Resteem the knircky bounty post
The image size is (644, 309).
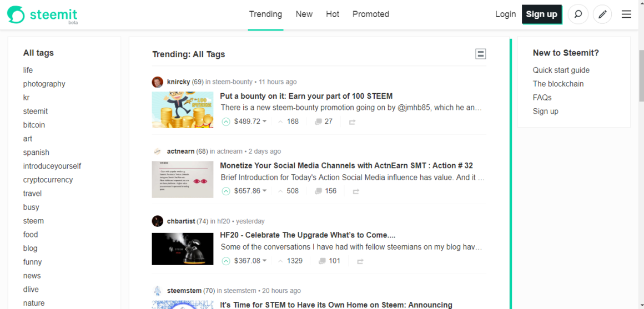[x=352, y=122]
